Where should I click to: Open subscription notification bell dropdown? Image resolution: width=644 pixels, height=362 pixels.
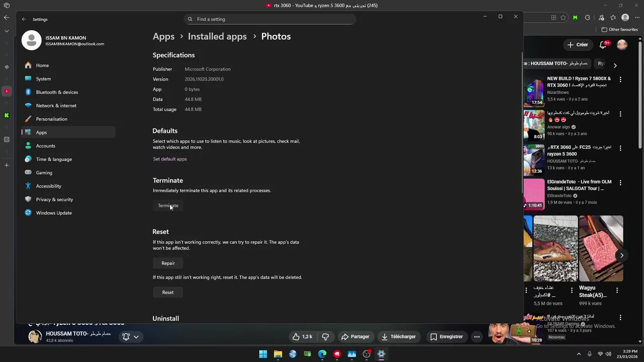click(x=131, y=337)
